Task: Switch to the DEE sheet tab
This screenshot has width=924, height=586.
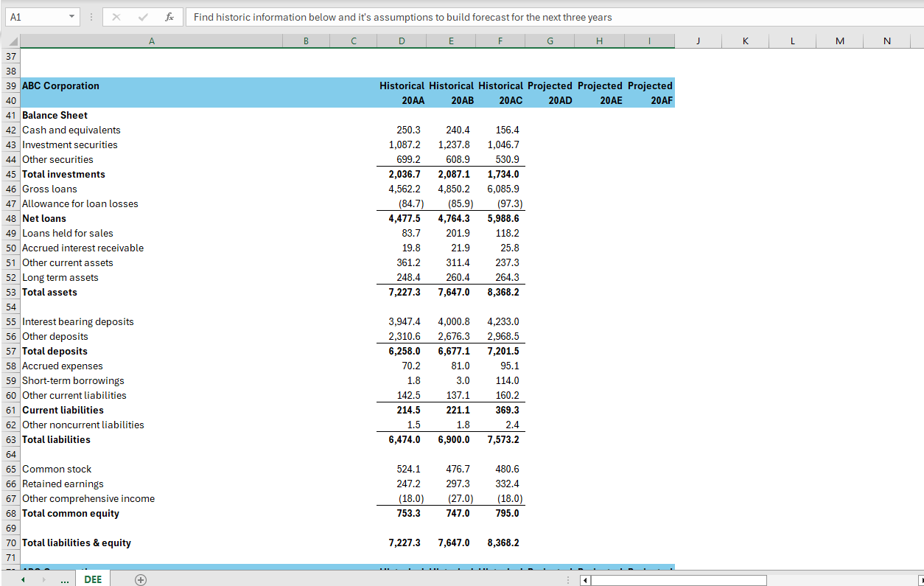Action: tap(92, 579)
